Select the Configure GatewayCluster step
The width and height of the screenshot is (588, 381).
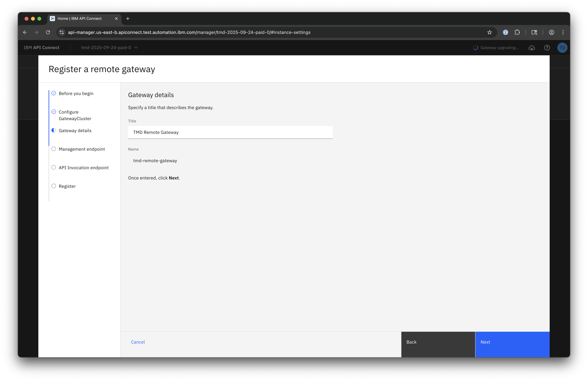point(75,115)
